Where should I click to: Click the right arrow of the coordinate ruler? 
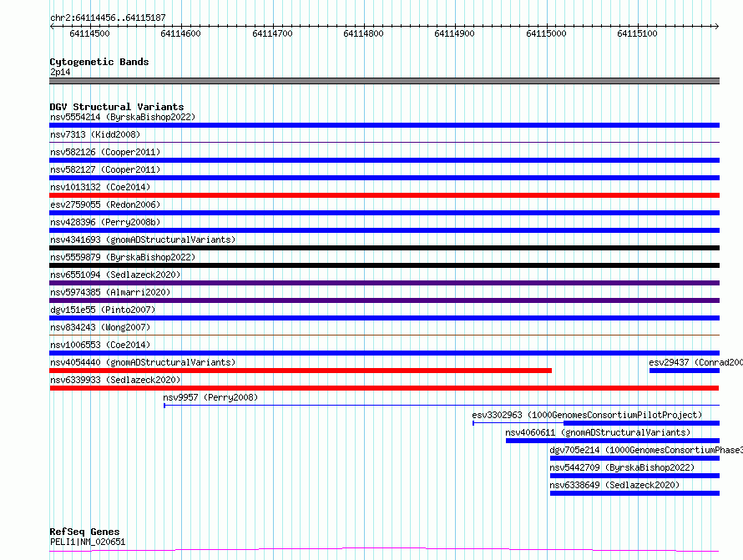pos(716,27)
